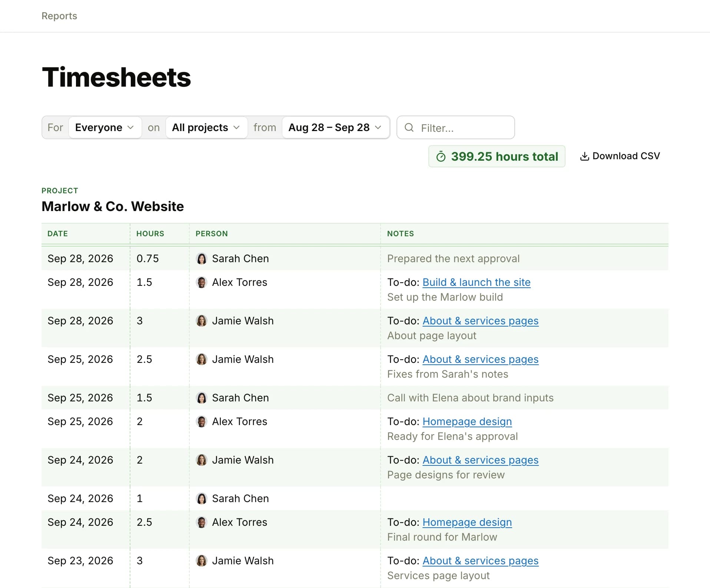
Task: Click the note Call with Elena about brand inputs
Action: pyautogui.click(x=470, y=398)
